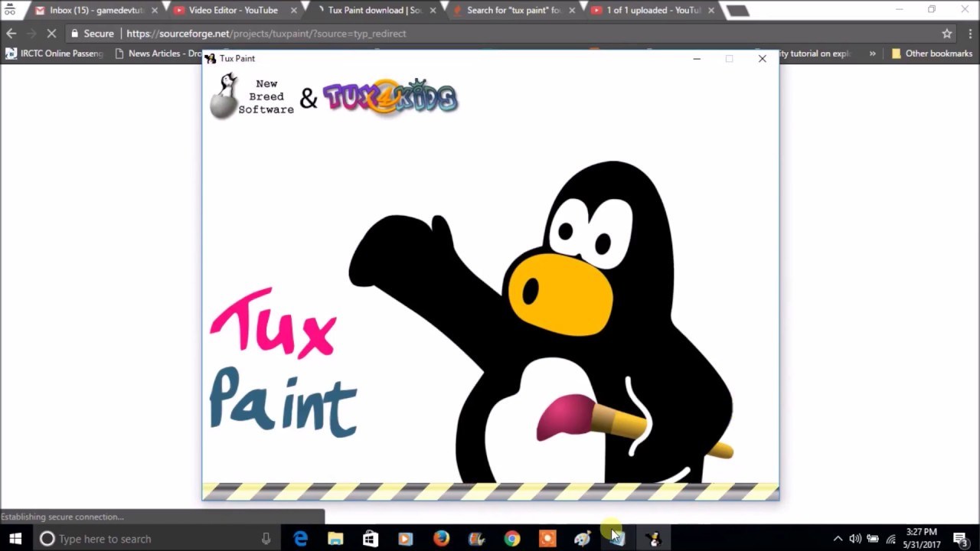The height and width of the screenshot is (551, 980).
Task: Open Microsoft Edge from the taskbar
Action: pos(300,539)
